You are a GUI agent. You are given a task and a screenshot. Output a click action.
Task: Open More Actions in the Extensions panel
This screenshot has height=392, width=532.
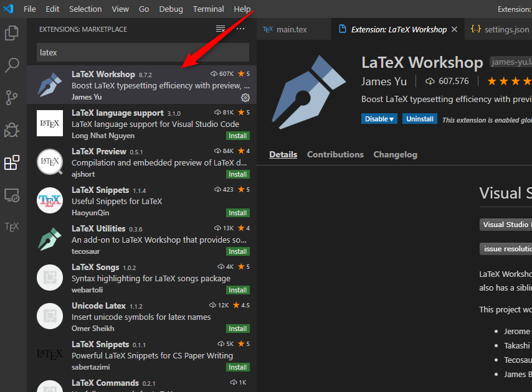(x=240, y=29)
